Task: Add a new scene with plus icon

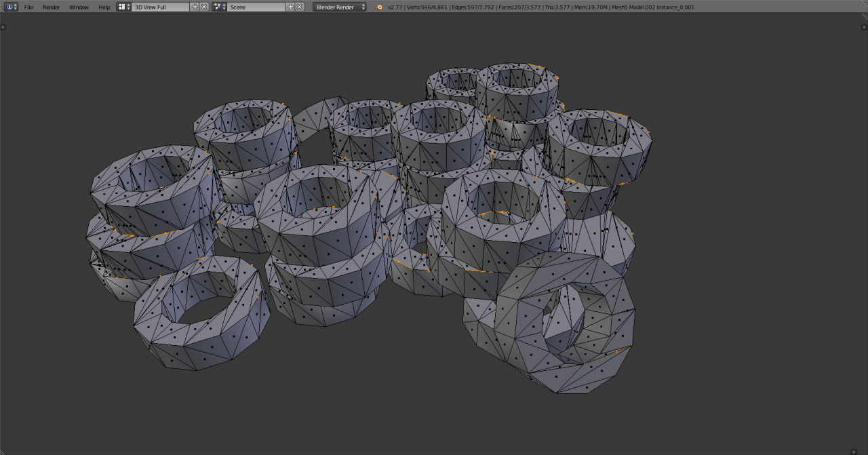Action: click(x=291, y=7)
